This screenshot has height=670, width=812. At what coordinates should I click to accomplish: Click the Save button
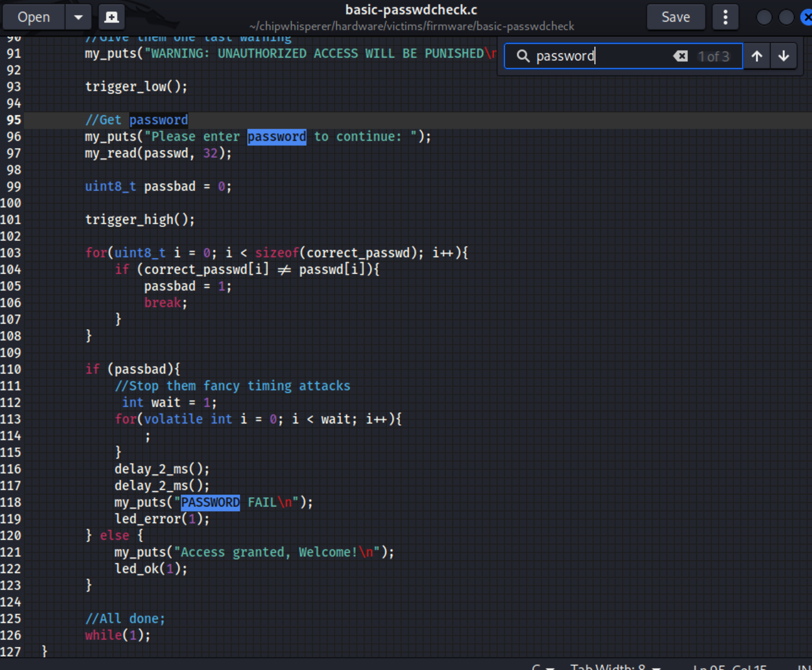click(x=676, y=17)
